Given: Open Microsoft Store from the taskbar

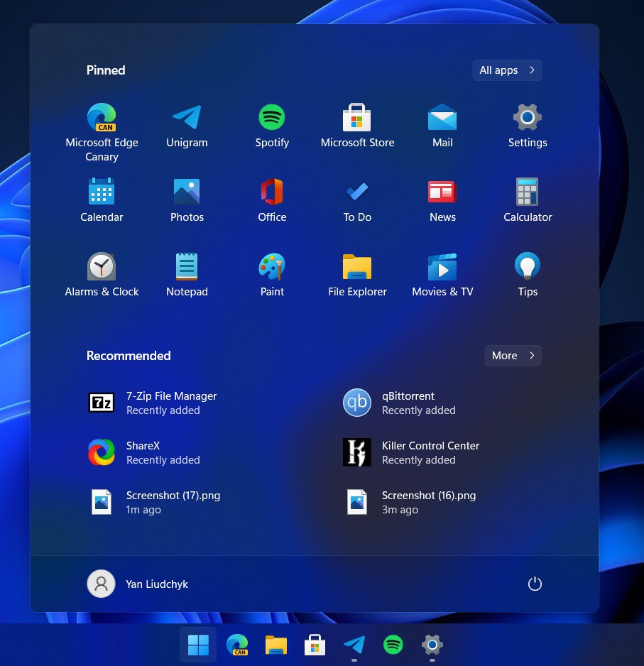Looking at the screenshot, I should [x=315, y=645].
